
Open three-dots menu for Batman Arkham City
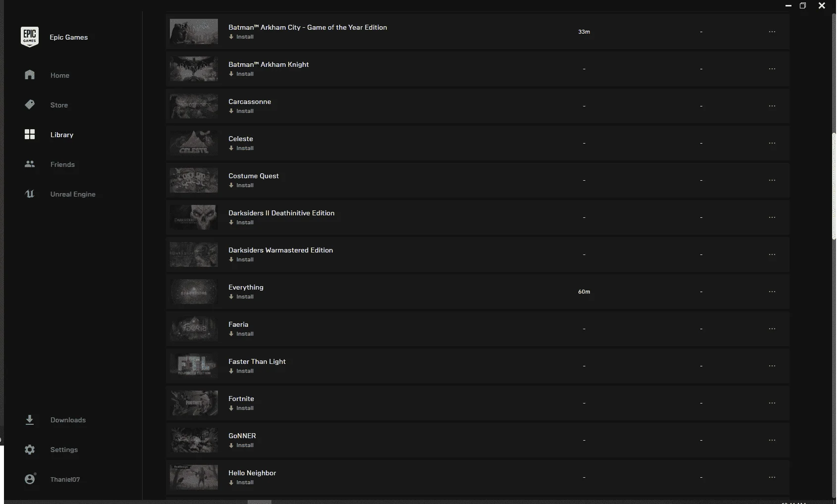click(x=772, y=32)
